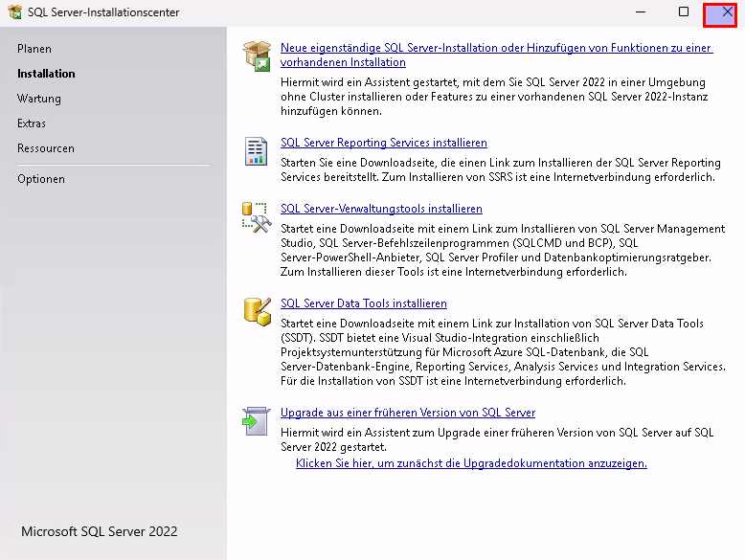Open 'SQL Server Reporting Services installieren' link

coord(383,143)
